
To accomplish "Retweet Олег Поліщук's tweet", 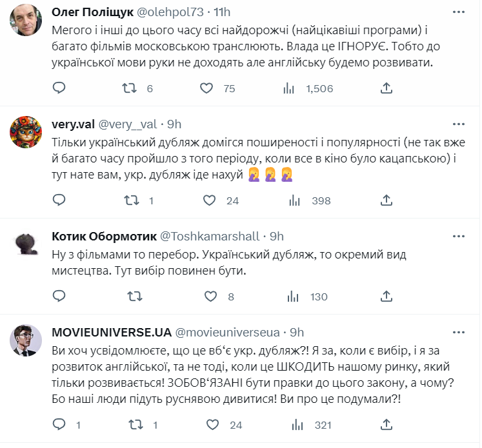I will coord(130,88).
